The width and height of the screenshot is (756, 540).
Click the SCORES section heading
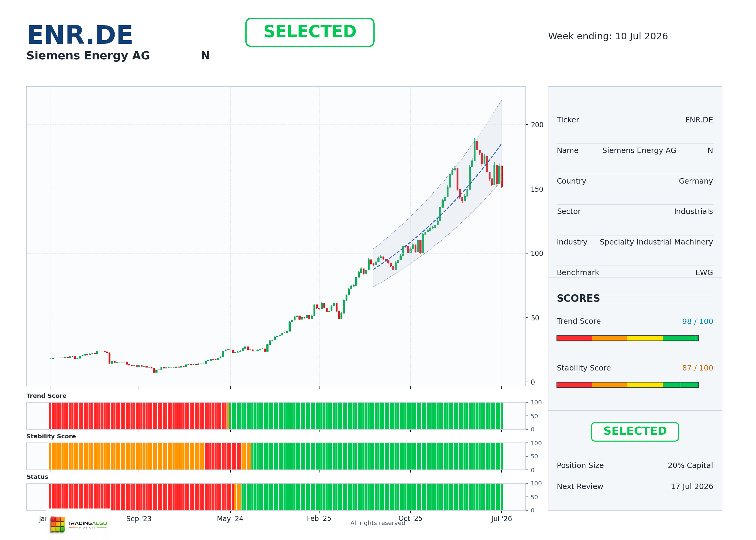point(578,298)
